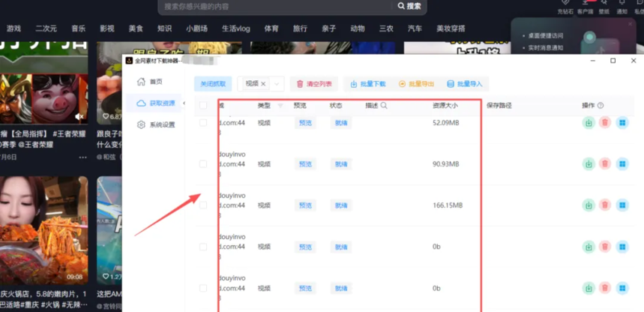Viewport: 644px width, 312px height.
Task: Delete the 90.93MB video row
Action: (605, 163)
